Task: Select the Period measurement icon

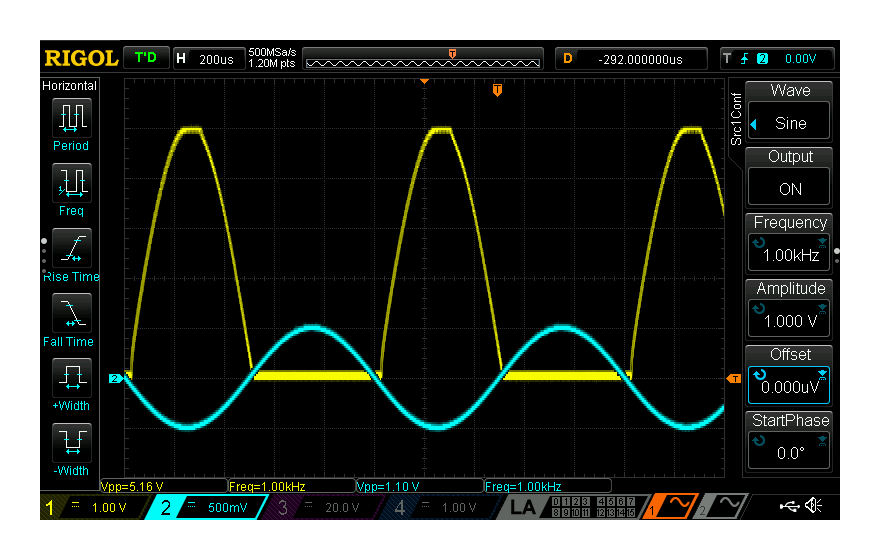Action: 71,118
